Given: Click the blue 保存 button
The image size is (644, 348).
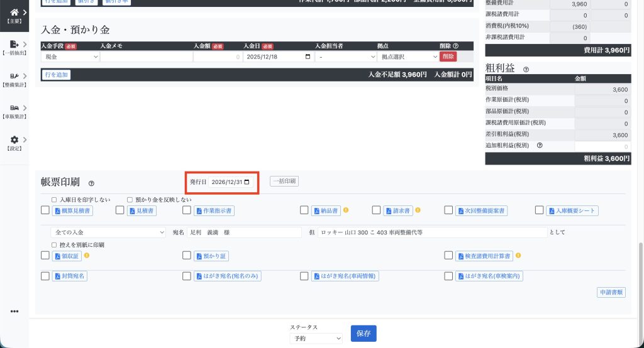Looking at the screenshot, I should click(x=363, y=334).
